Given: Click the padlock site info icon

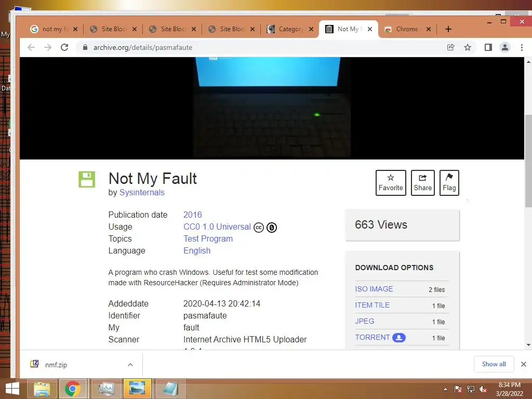Looking at the screenshot, I should [x=85, y=47].
